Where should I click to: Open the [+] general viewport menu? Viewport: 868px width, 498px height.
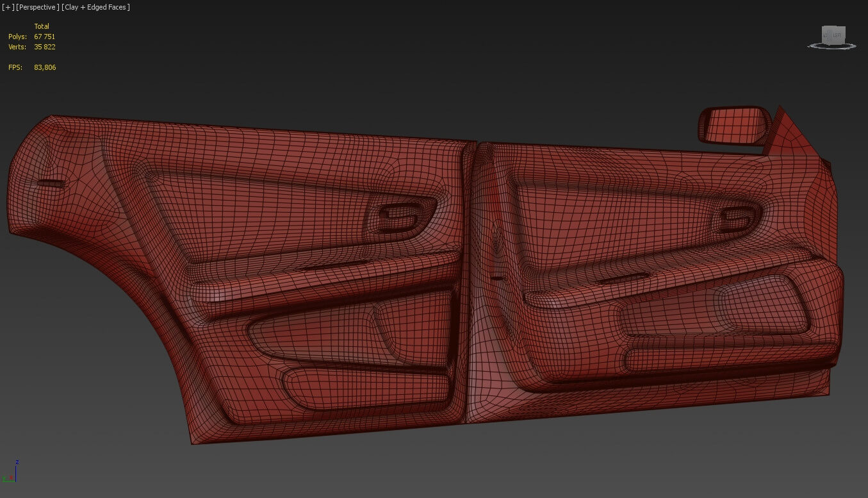point(7,7)
